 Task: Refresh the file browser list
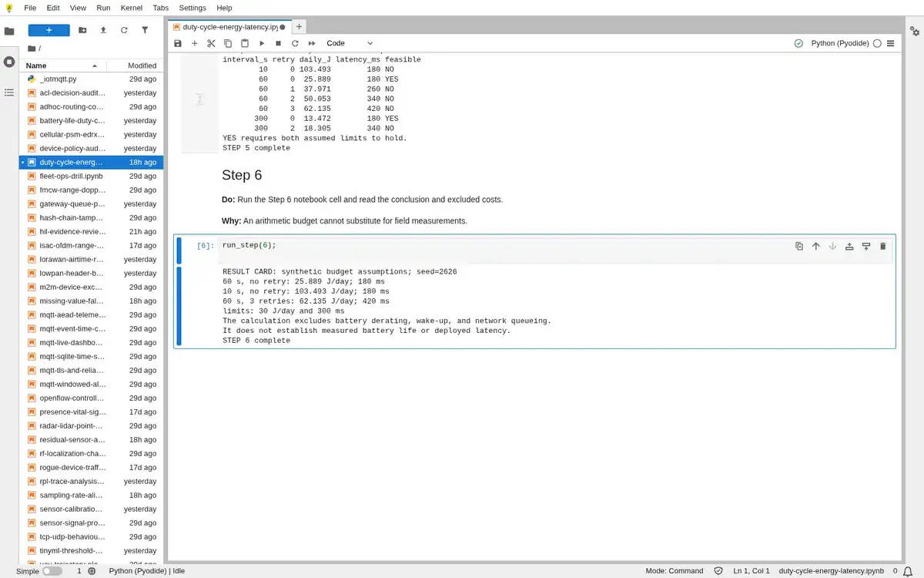[x=124, y=30]
